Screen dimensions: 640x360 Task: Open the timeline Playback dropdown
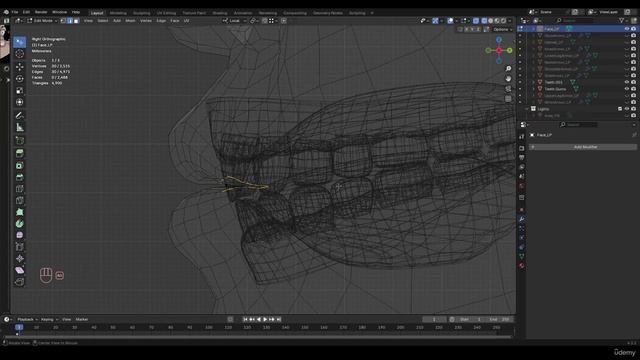pos(27,319)
